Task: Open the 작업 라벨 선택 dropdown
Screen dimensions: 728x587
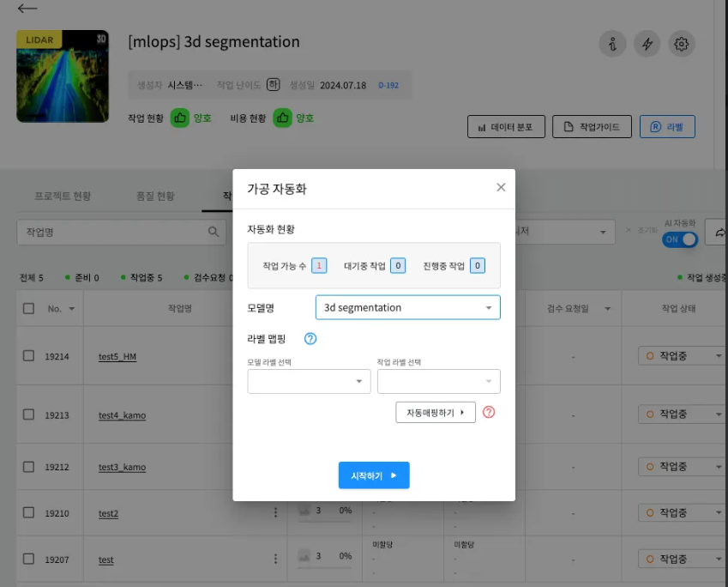Action: pyautogui.click(x=438, y=381)
